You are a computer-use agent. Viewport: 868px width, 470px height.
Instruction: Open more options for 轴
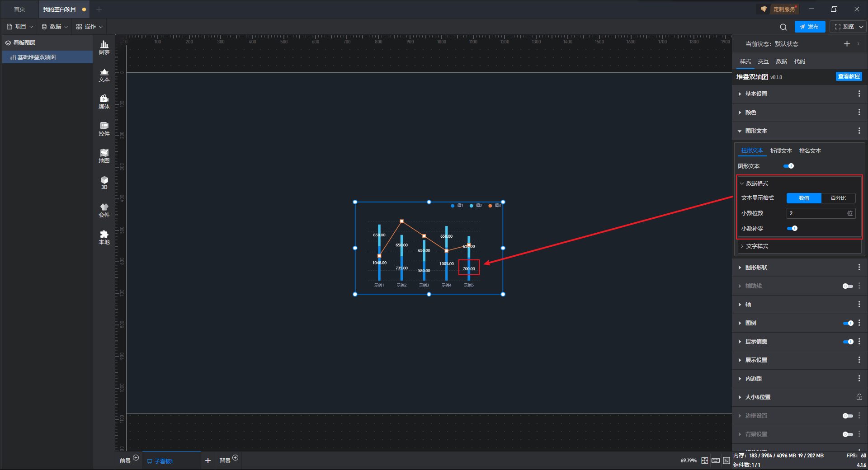(859, 305)
